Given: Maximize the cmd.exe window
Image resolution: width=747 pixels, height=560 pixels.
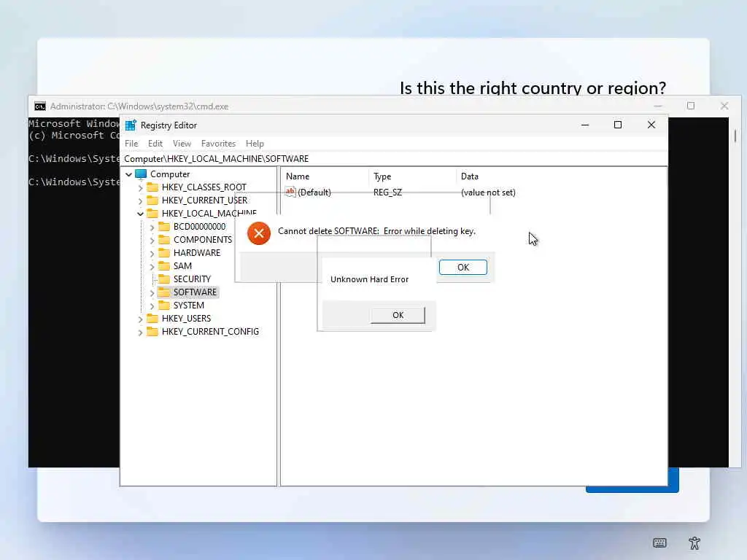Looking at the screenshot, I should point(691,106).
